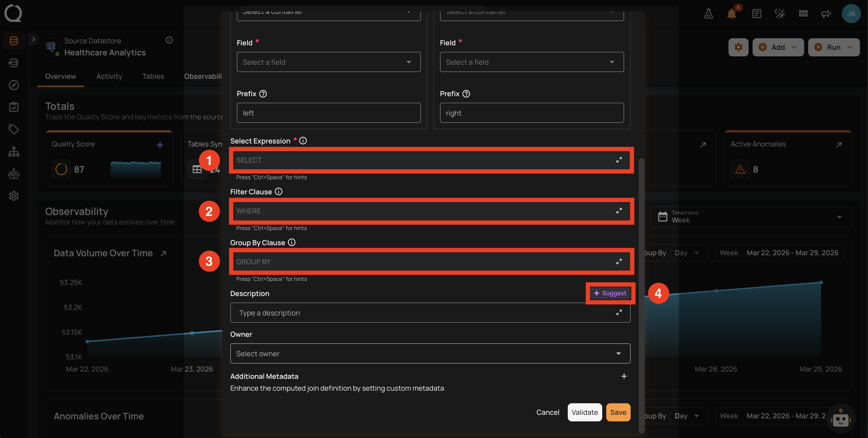Image resolution: width=868 pixels, height=438 pixels.
Task: Click the right Prefix help icon
Action: 466,94
